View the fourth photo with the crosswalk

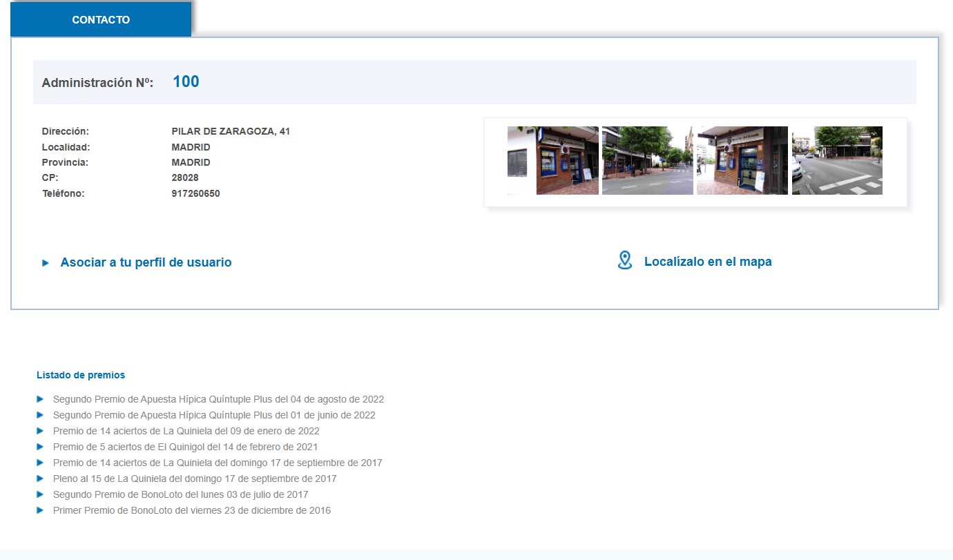tap(836, 160)
